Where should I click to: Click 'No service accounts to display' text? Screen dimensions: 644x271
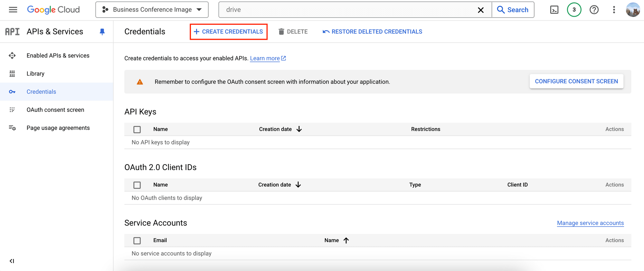tap(172, 253)
